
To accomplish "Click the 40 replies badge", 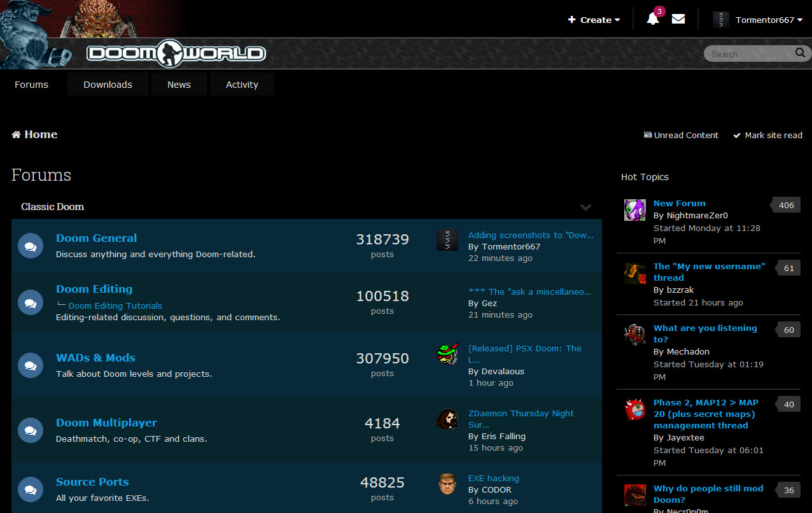I will (x=788, y=404).
